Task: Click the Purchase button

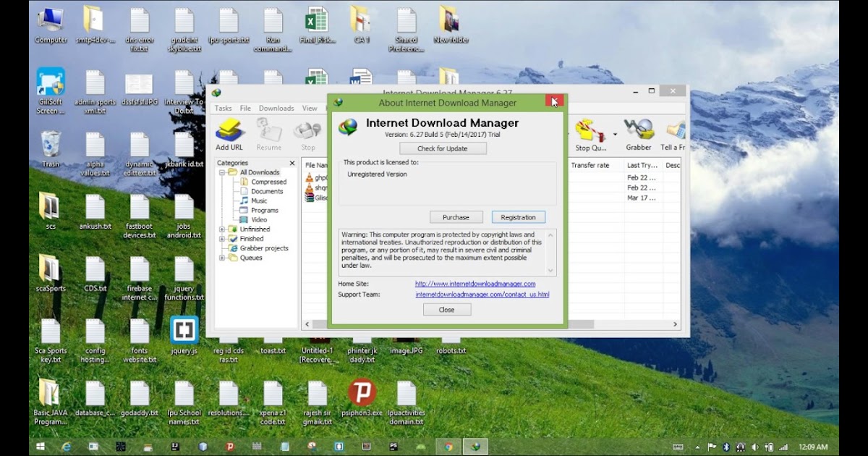Action: pyautogui.click(x=456, y=217)
